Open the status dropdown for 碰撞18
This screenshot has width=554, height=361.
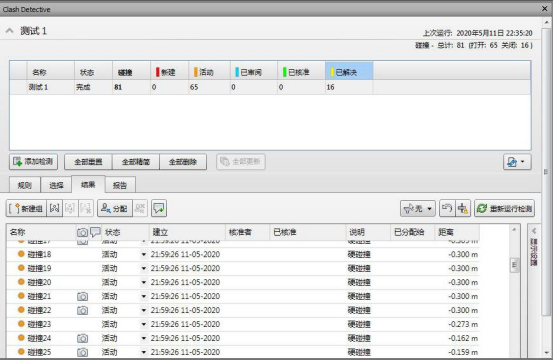pos(144,254)
